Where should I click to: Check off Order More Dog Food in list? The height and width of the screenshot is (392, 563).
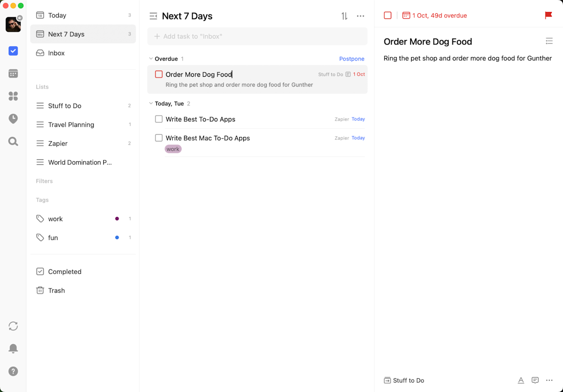[x=159, y=74]
